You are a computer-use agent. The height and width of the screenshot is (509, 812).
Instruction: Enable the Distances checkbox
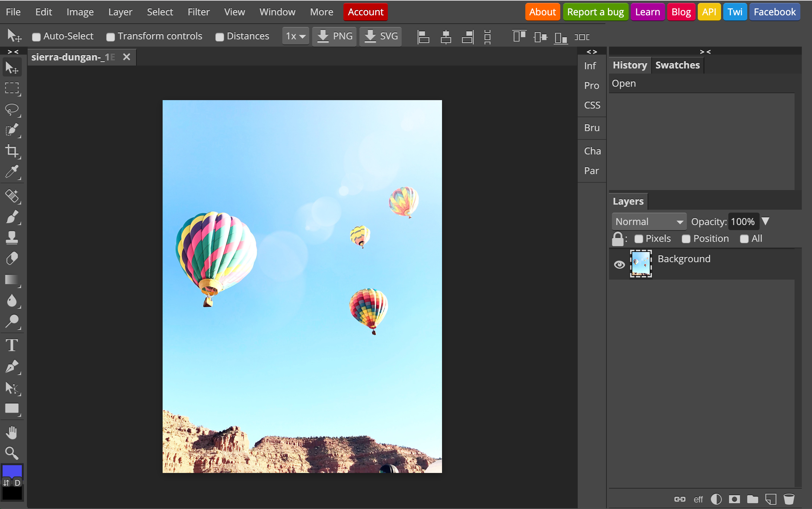[219, 37]
